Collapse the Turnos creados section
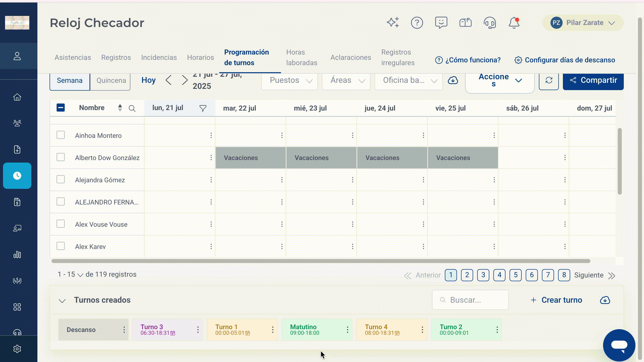The image size is (644, 362). (62, 300)
